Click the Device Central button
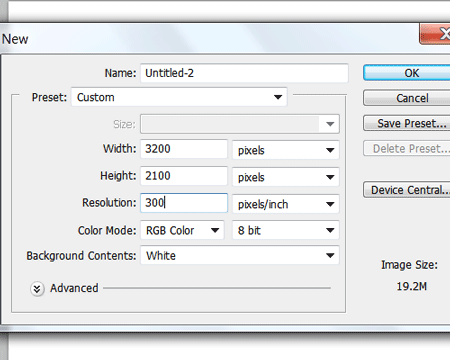 (x=407, y=190)
